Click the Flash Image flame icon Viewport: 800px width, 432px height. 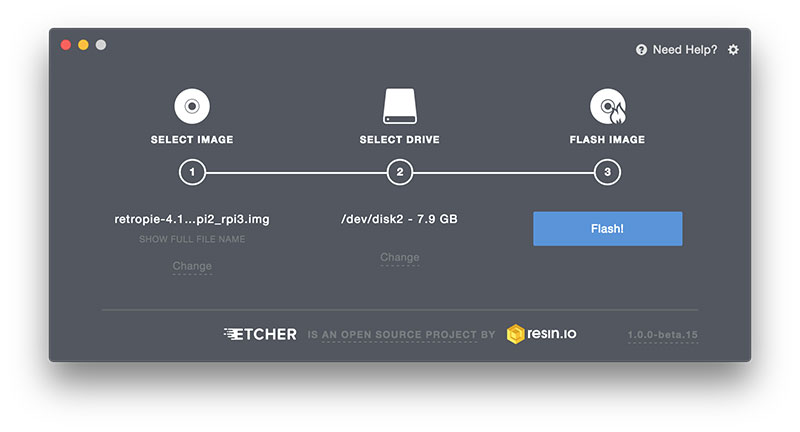click(x=607, y=104)
